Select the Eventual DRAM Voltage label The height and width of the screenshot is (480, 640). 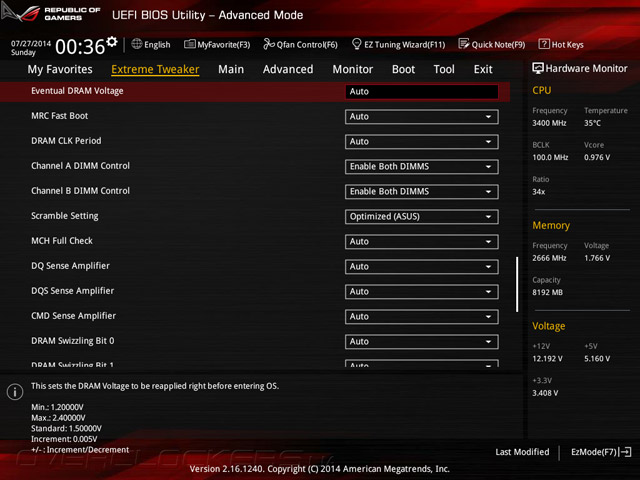click(x=77, y=91)
